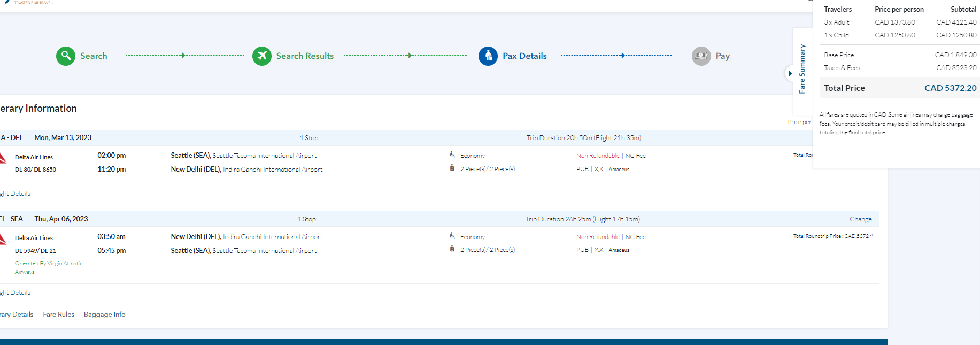Click the Change link on return flight
Image resolution: width=980 pixels, height=345 pixels.
pyautogui.click(x=860, y=219)
